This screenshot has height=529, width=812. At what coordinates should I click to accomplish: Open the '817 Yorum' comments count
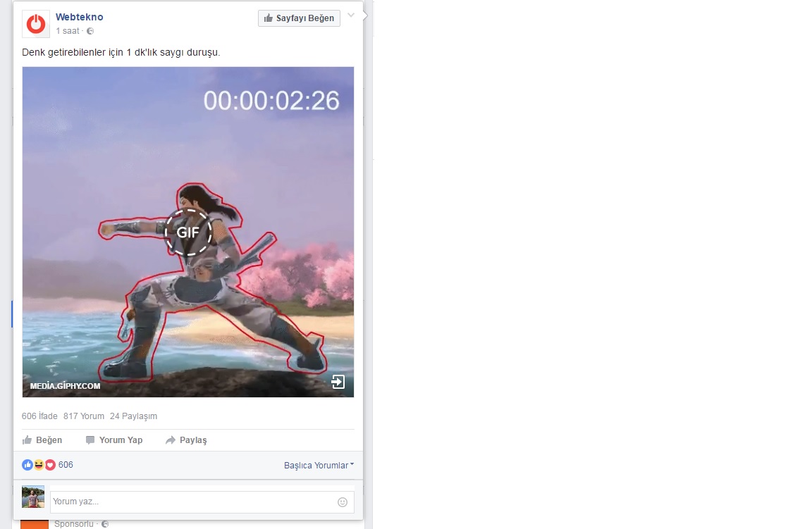84,416
